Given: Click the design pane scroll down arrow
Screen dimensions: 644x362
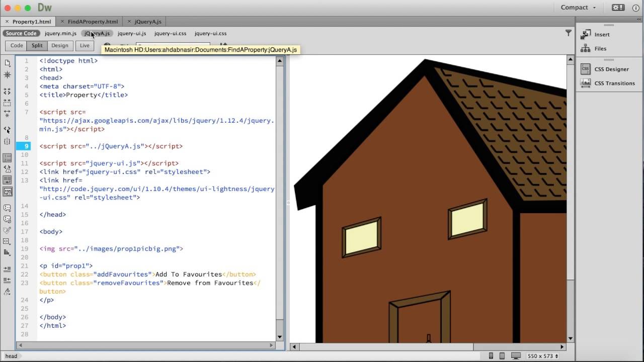Looking at the screenshot, I should [571, 338].
